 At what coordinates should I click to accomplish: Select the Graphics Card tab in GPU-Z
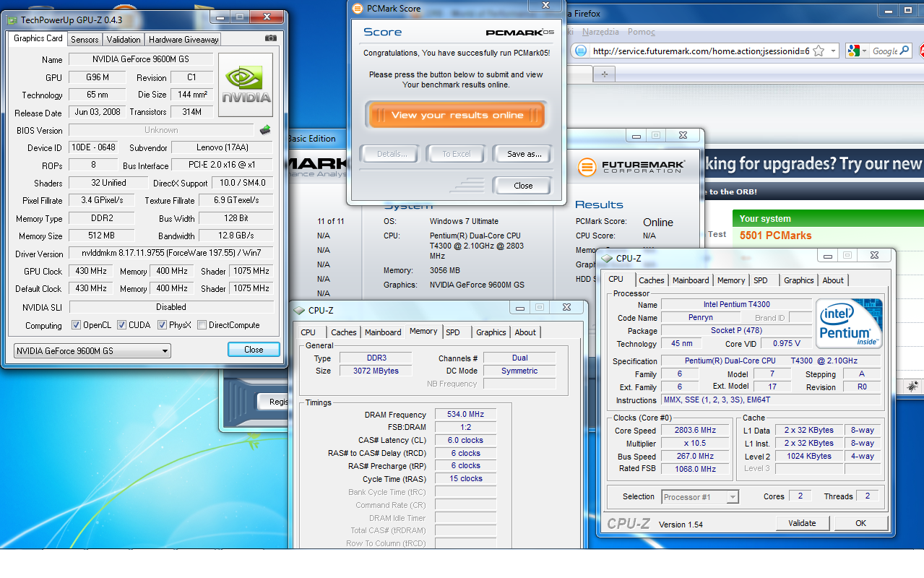38,38
